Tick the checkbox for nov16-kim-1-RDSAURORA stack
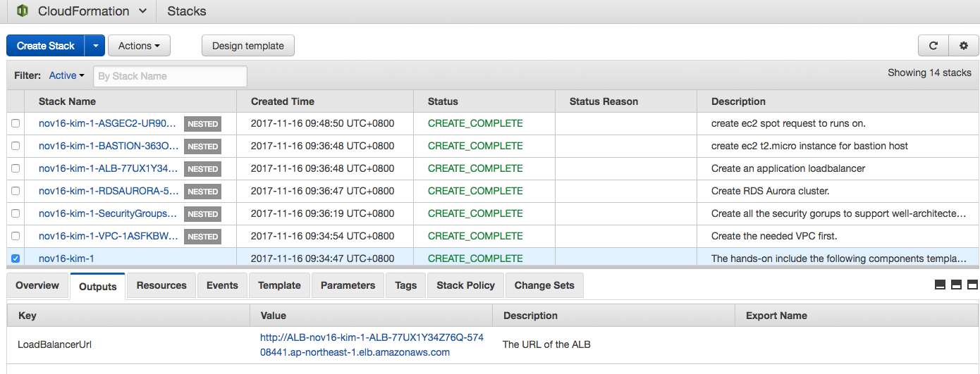Viewport: 980px width, 374px height. pyautogui.click(x=16, y=191)
